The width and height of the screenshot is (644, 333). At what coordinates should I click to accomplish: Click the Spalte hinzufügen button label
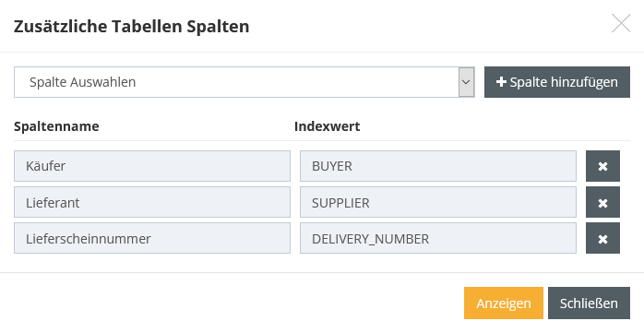coord(564,82)
